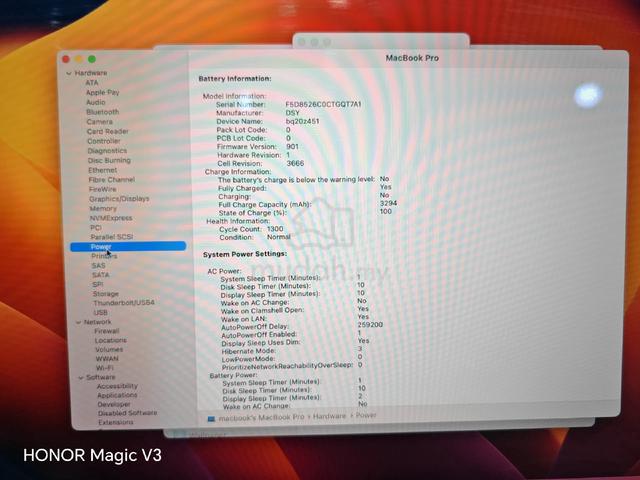The height and width of the screenshot is (480, 640).
Task: Select Firewall under Network
Action: click(107, 331)
